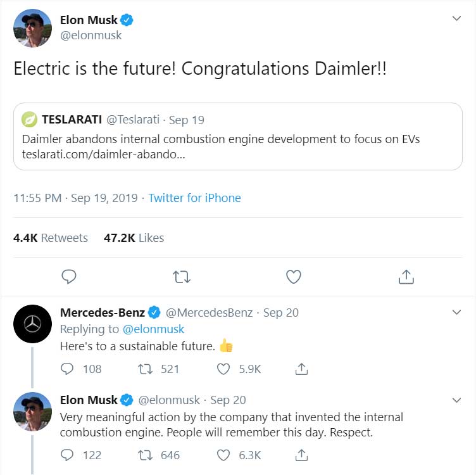Viewport: 476px width, 475px height.
Task: Like the 'Very meaningful action' reply
Action: tap(223, 455)
